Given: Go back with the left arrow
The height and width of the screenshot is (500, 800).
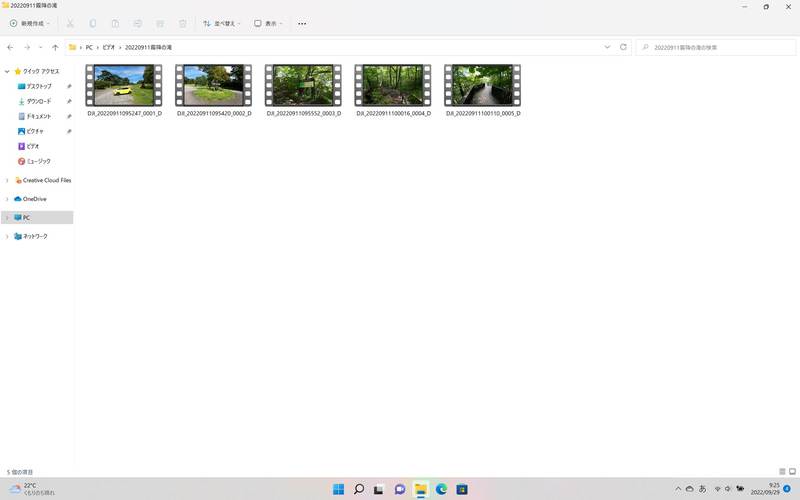Looking at the screenshot, I should pyautogui.click(x=10, y=47).
